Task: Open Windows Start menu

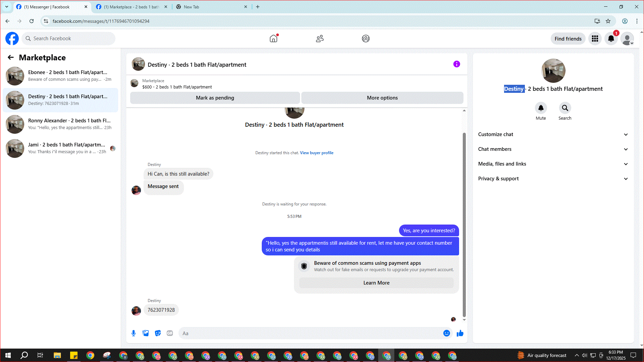Action: coord(8,355)
